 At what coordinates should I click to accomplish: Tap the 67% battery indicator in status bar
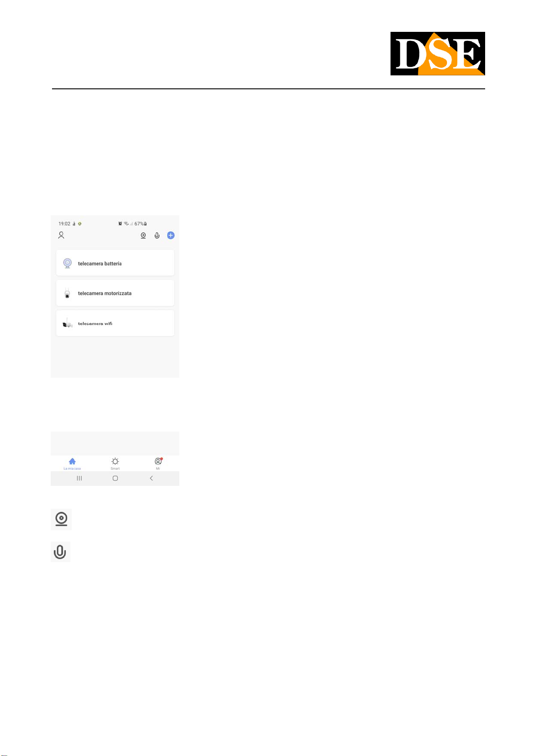tap(141, 223)
